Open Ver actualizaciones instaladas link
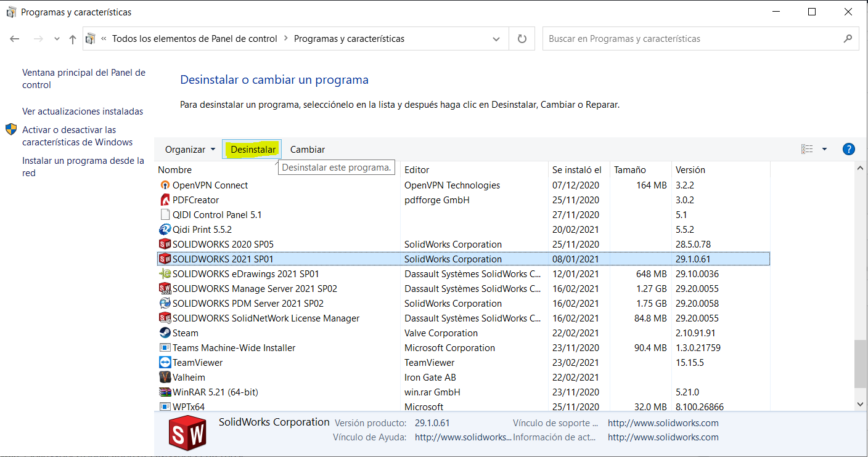 tap(83, 111)
